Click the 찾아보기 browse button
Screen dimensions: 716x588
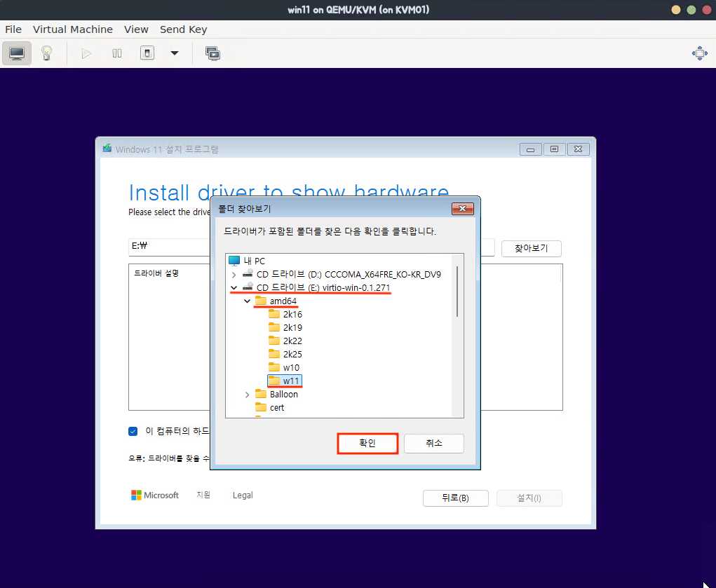click(531, 248)
